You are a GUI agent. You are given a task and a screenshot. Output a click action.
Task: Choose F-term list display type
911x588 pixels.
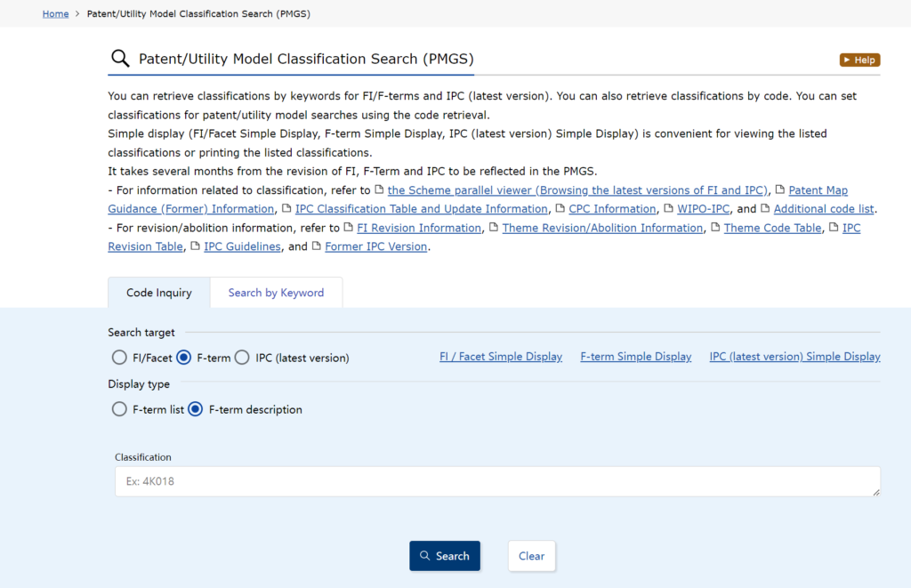click(x=119, y=409)
